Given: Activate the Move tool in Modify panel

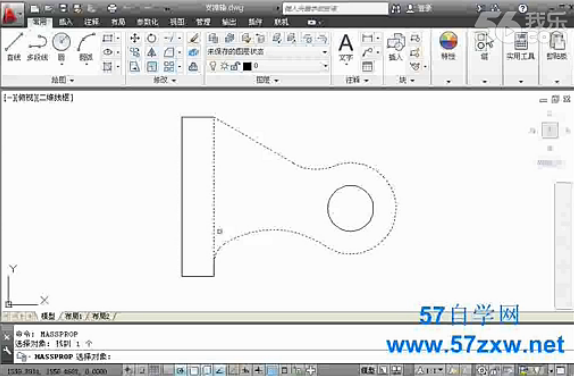Looking at the screenshot, I should (135, 38).
